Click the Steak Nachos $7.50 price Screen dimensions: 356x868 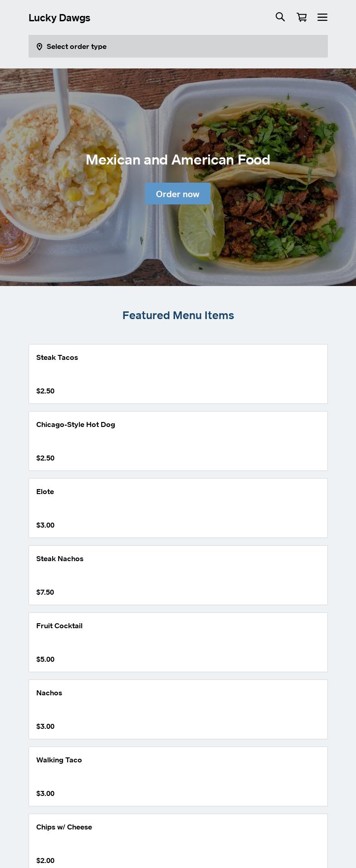click(x=45, y=592)
